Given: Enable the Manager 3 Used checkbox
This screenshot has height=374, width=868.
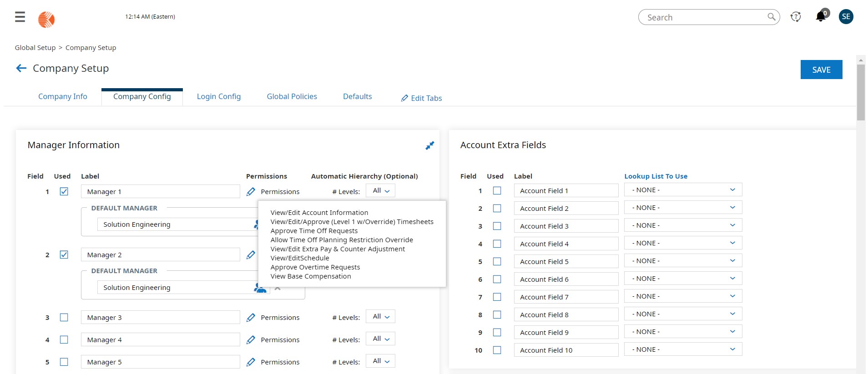Looking at the screenshot, I should (64, 317).
